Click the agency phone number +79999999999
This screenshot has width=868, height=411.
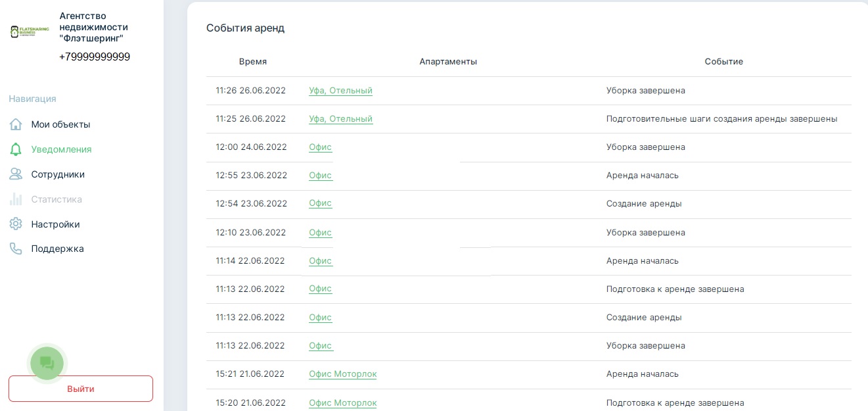click(95, 57)
